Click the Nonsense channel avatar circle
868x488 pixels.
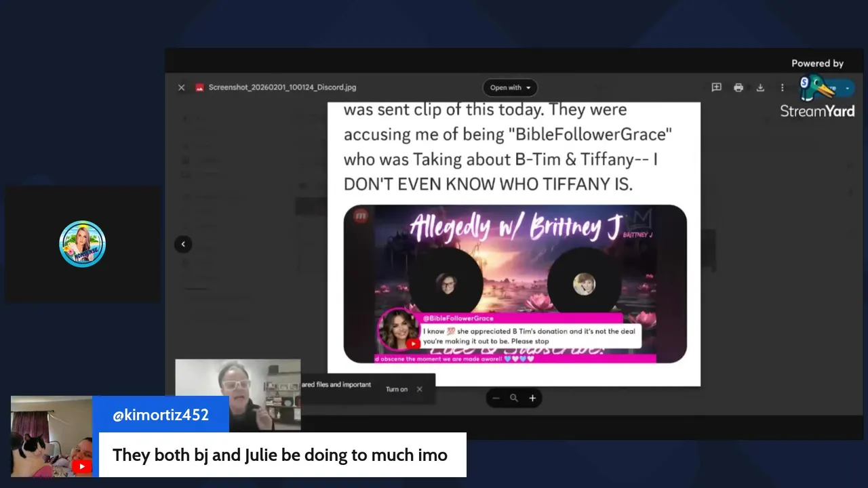pyautogui.click(x=83, y=244)
